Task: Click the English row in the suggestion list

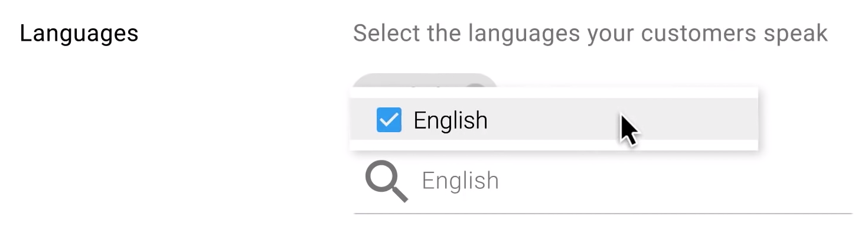Action: tap(531, 120)
